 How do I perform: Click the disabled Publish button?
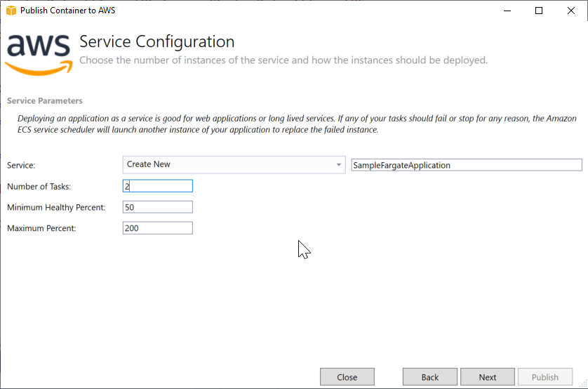pyautogui.click(x=545, y=376)
